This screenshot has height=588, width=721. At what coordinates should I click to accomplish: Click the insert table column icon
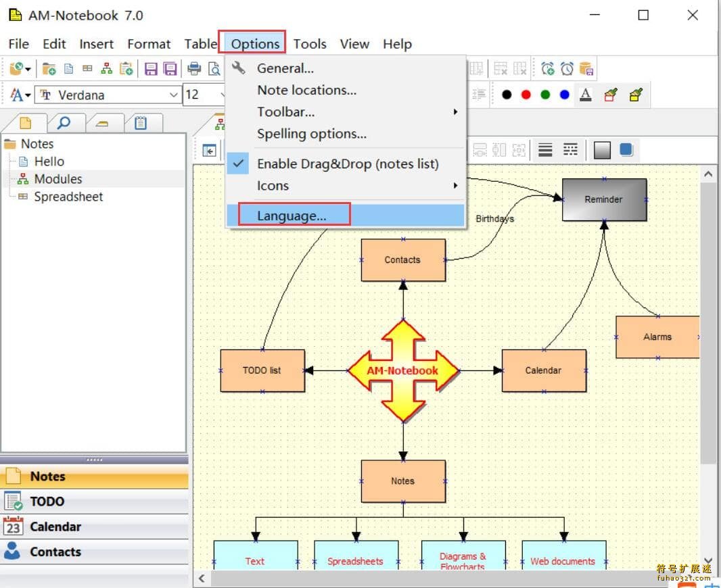point(476,69)
